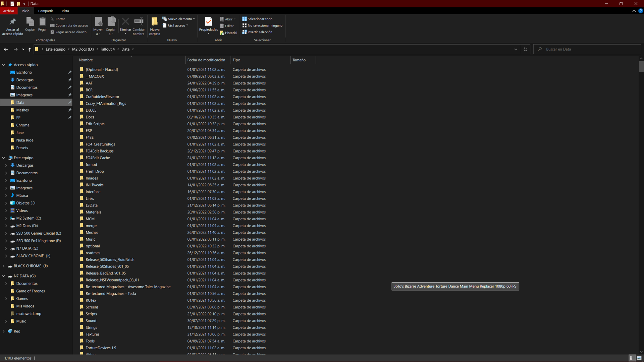Click the vertical scrollbar thumb
Viewport: 644px width, 362px height.
[641, 66]
